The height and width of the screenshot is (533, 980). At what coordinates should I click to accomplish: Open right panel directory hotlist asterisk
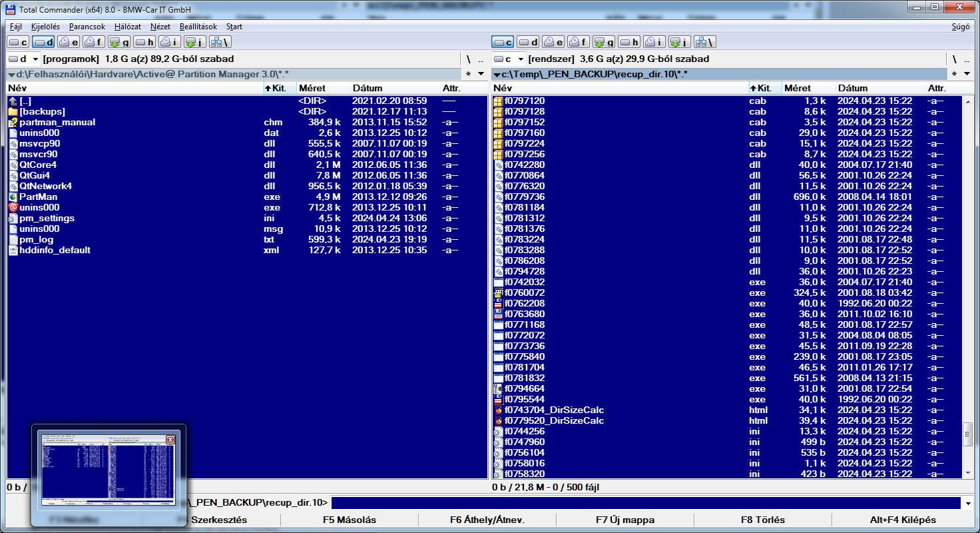(x=953, y=74)
